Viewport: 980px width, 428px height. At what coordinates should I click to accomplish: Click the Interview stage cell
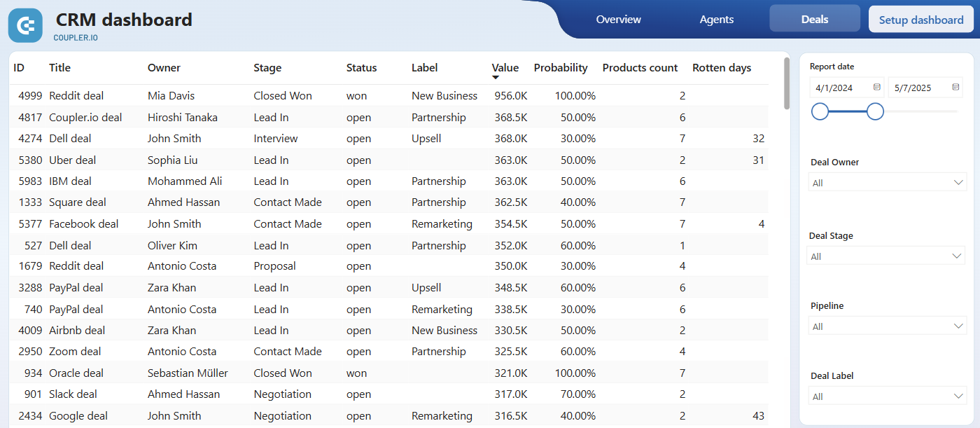click(276, 138)
